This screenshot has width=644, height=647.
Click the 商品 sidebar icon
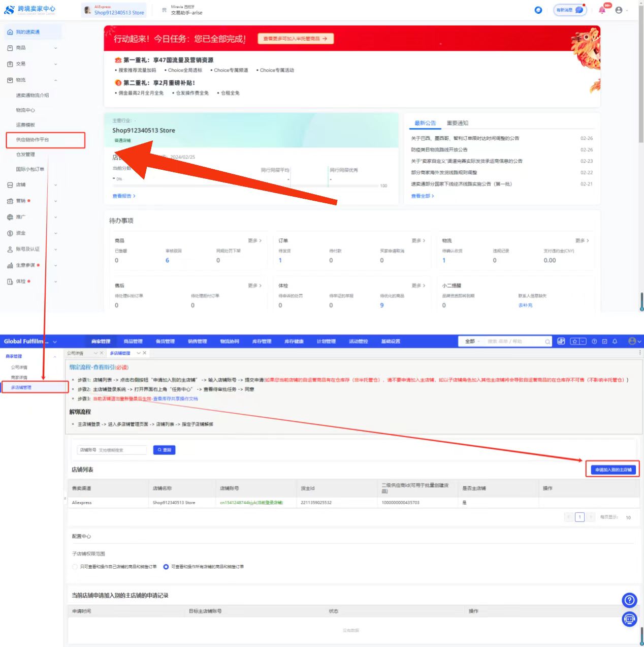pyautogui.click(x=10, y=48)
